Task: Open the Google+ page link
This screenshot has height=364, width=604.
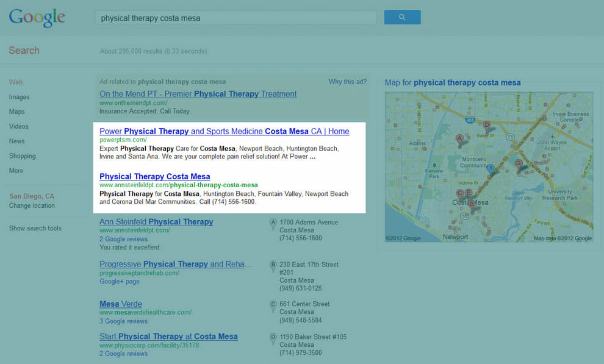Action: pyautogui.click(x=120, y=281)
